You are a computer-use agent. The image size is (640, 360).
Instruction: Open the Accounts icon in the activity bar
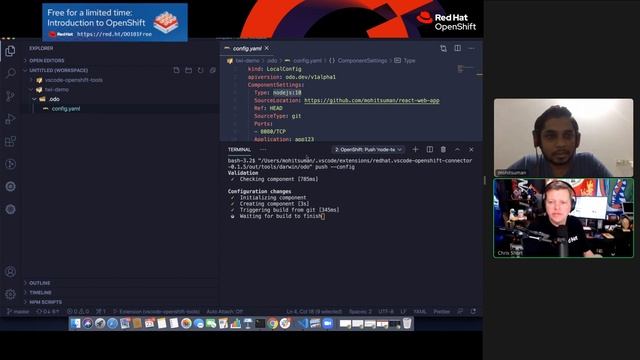click(x=10, y=271)
